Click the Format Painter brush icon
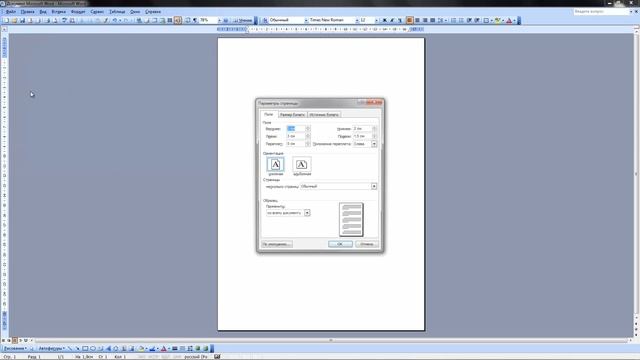This screenshot has width=640, height=360. click(106, 20)
